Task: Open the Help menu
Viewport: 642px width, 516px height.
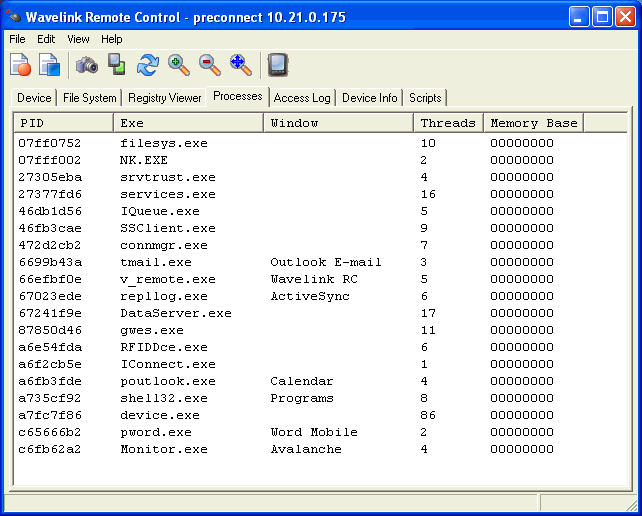Action: click(112, 39)
